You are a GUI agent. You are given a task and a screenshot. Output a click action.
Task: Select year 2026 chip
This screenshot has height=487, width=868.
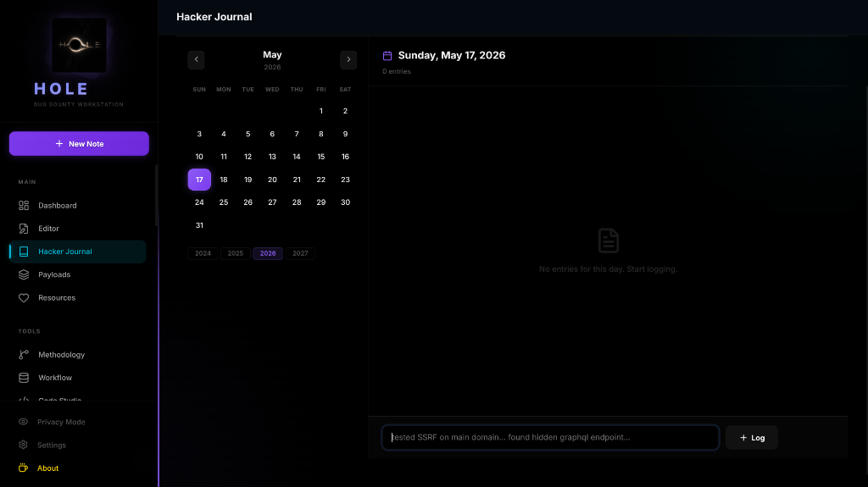pos(268,253)
